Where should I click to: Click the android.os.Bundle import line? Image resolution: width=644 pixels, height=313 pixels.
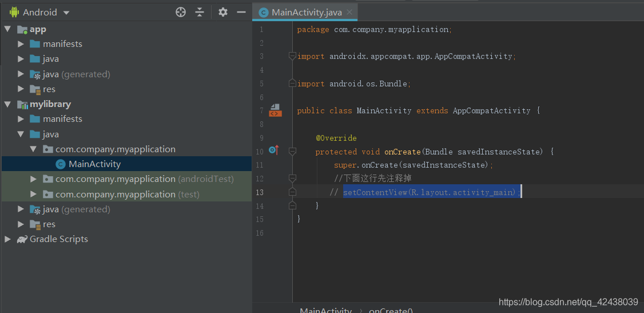(353, 84)
